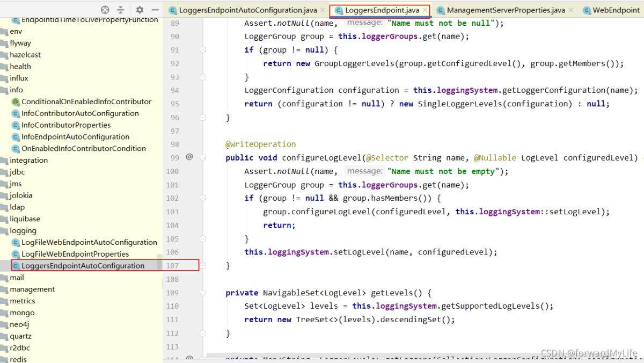Viewport: 644px width, 363px height.
Task: Select the health folder
Action: coord(20,67)
